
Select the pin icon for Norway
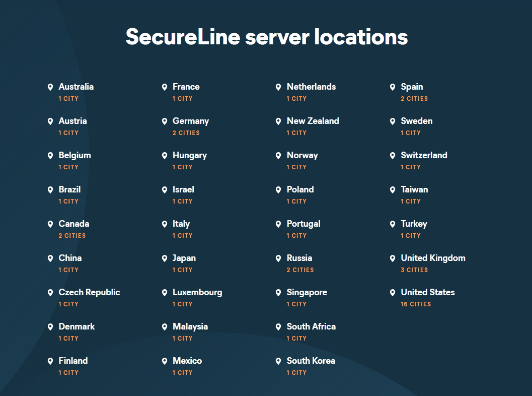tap(278, 156)
